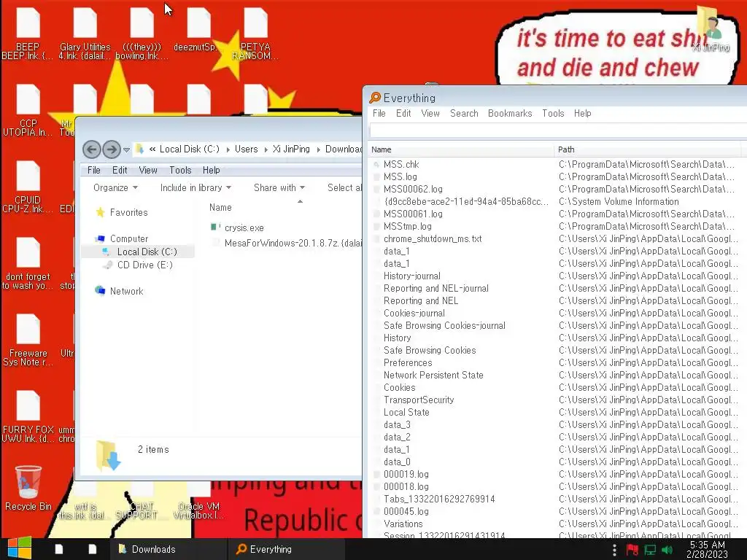747x560 pixels.
Task: Show hidden tray icons via dots button
Action: click(614, 550)
